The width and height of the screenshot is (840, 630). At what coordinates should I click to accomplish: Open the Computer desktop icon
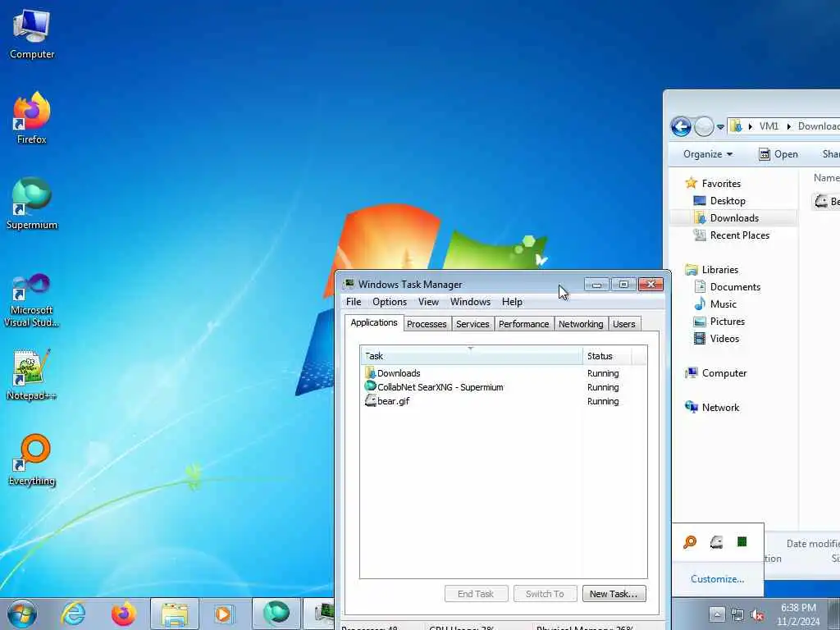click(32, 34)
